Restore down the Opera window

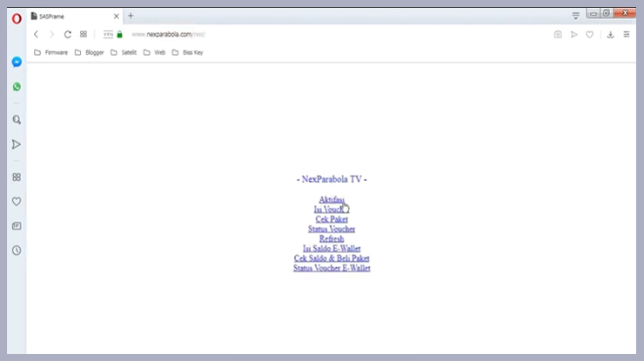(x=607, y=13)
